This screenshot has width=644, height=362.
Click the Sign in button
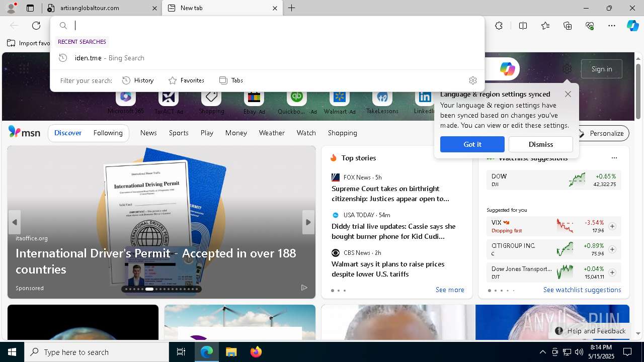pyautogui.click(x=602, y=69)
